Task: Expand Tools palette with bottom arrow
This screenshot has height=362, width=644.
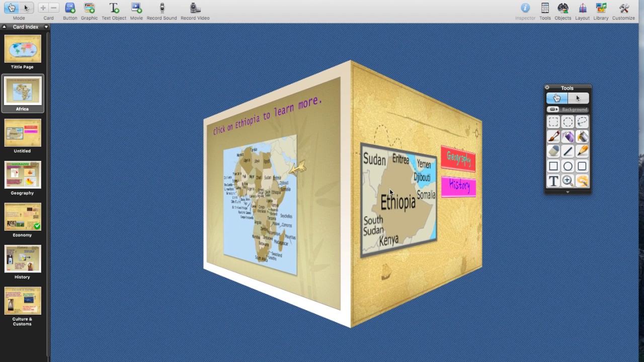Action: coord(568,192)
